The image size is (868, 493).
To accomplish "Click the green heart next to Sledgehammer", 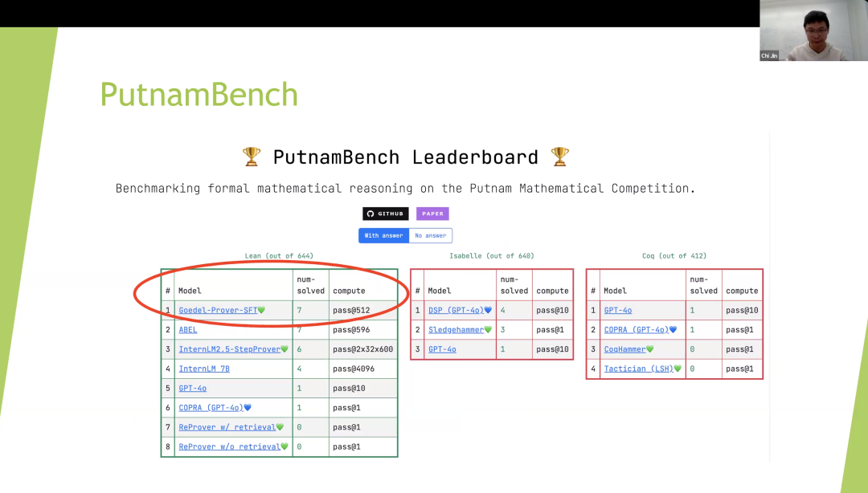I will click(x=489, y=330).
